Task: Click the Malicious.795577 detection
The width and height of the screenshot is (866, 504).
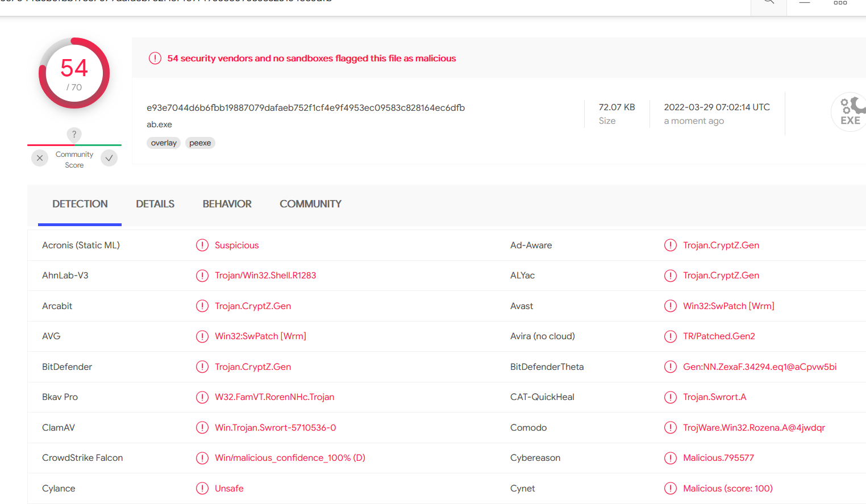Action: tap(718, 458)
